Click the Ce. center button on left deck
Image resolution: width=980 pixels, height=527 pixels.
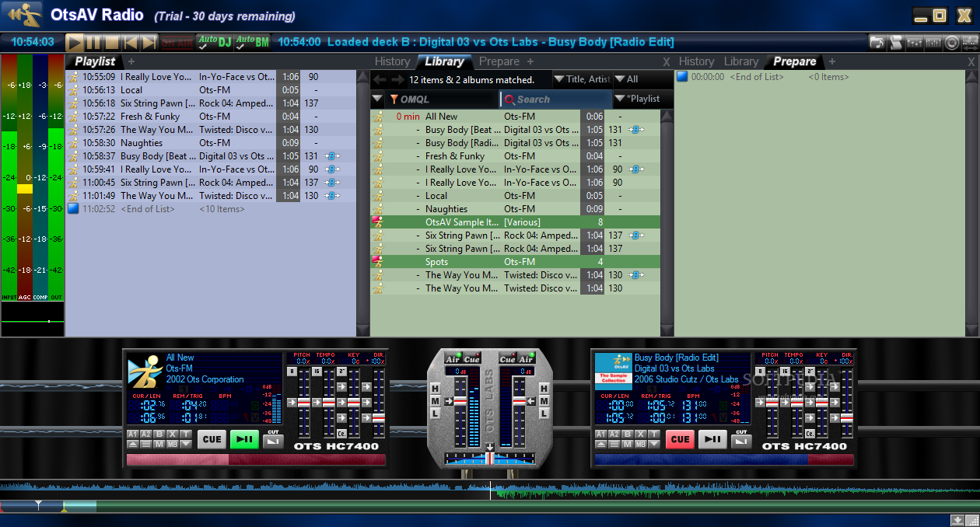pos(341,433)
